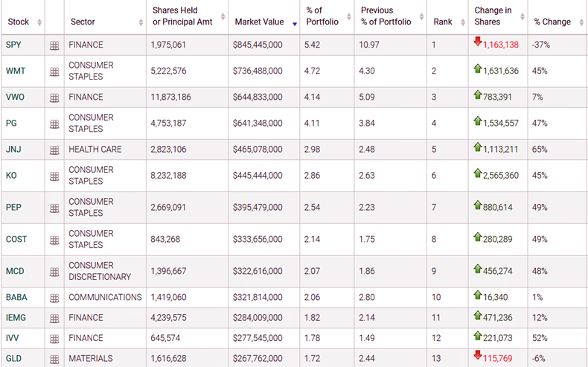
Task: Open the MCD stock link
Action: point(15,271)
